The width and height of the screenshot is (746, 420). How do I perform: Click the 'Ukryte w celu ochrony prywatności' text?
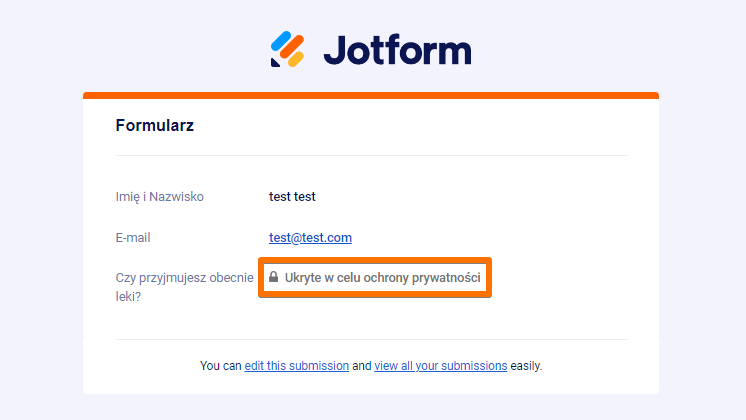(383, 277)
